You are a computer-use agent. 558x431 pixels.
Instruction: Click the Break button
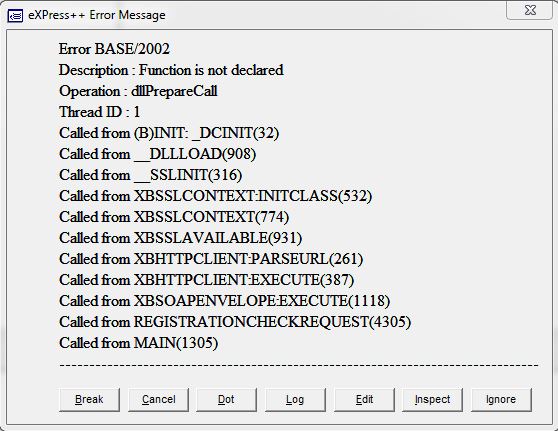click(x=89, y=400)
